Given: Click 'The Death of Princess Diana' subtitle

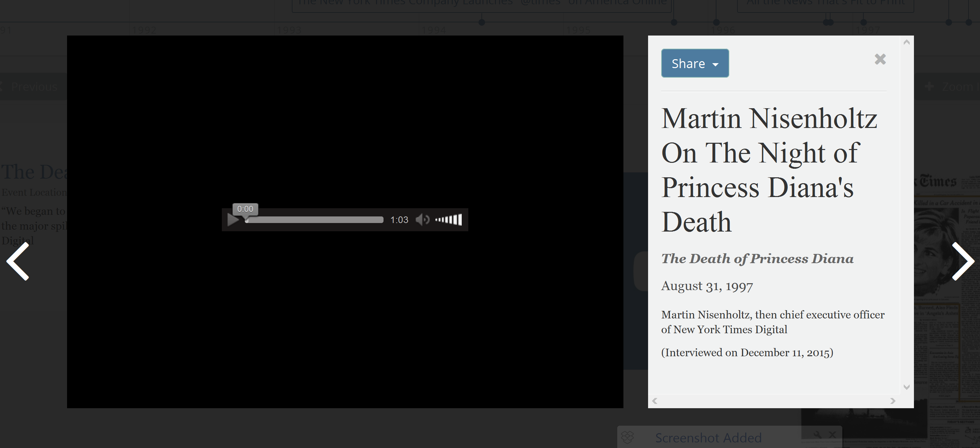Looking at the screenshot, I should (757, 259).
